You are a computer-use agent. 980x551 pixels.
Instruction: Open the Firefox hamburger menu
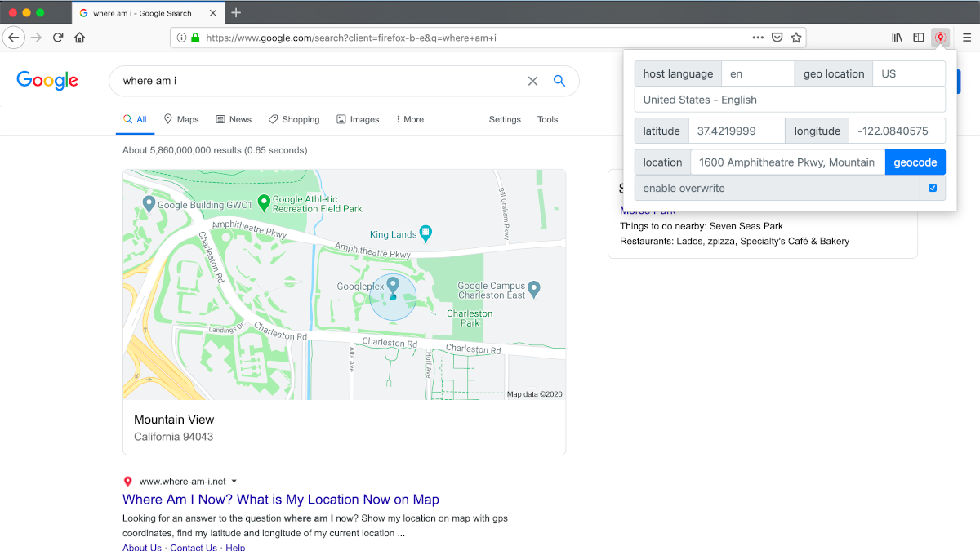click(966, 38)
